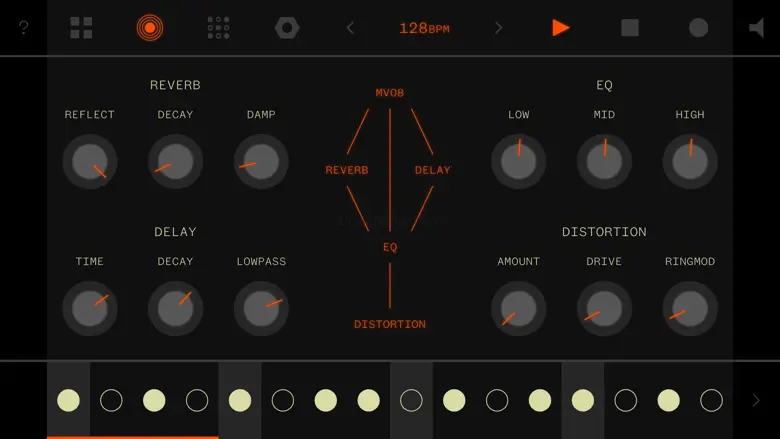780x439 pixels.
Task: Mute audio with the speaker icon
Action: point(757,28)
